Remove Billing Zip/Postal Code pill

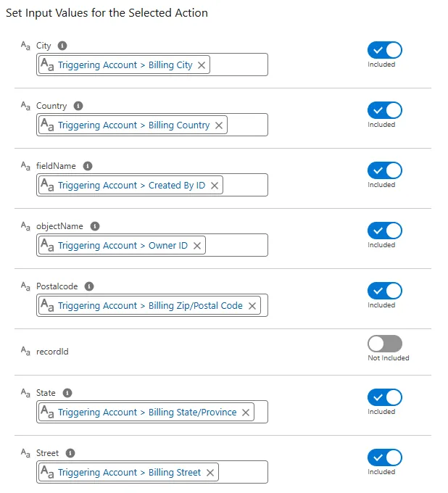click(252, 306)
